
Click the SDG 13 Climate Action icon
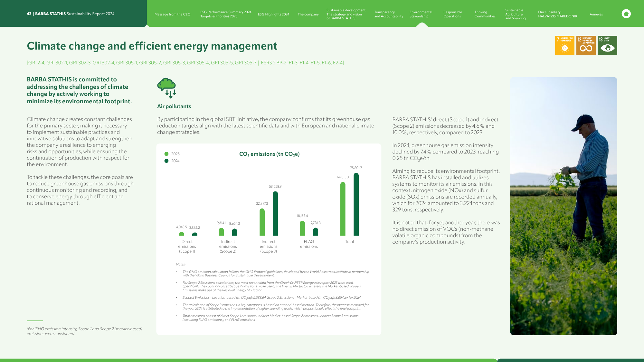[607, 45]
